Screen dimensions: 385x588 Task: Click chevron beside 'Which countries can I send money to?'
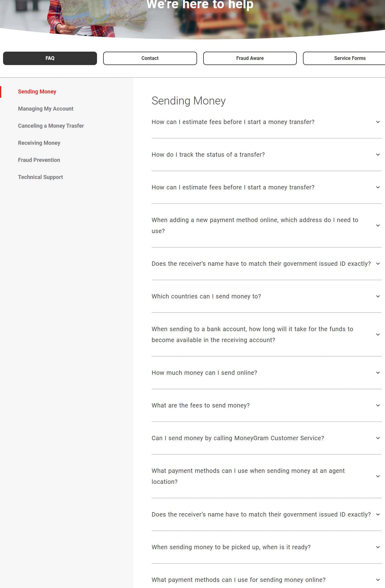(378, 296)
